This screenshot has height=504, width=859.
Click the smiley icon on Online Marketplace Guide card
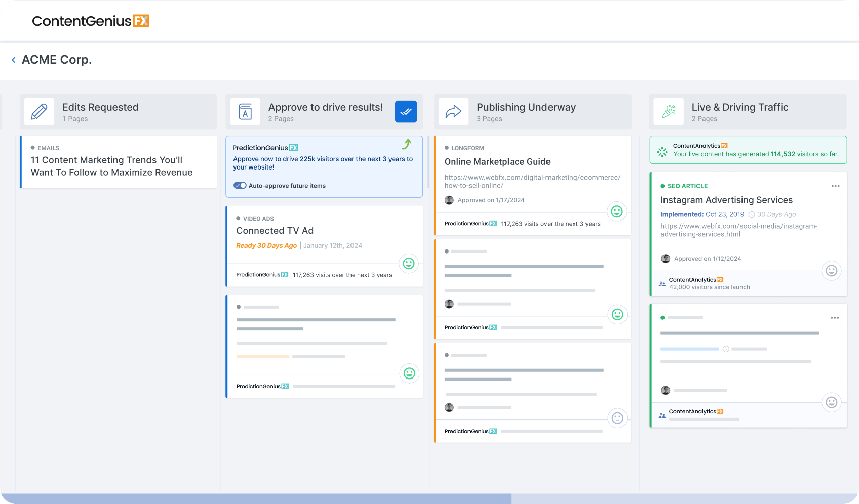(x=617, y=212)
